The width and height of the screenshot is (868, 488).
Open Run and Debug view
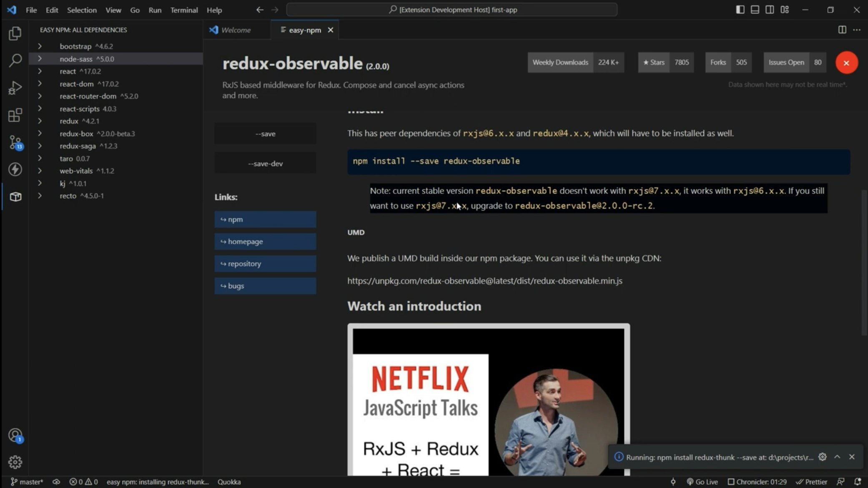point(15,88)
